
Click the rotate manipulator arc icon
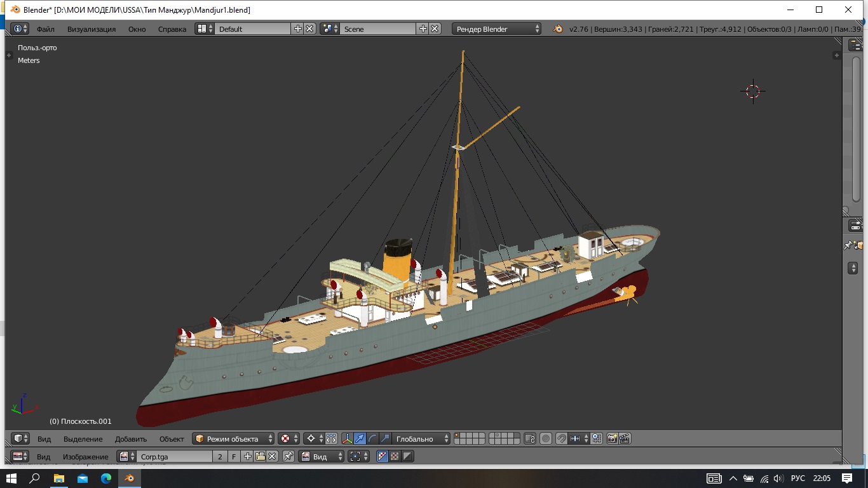pos(372,438)
